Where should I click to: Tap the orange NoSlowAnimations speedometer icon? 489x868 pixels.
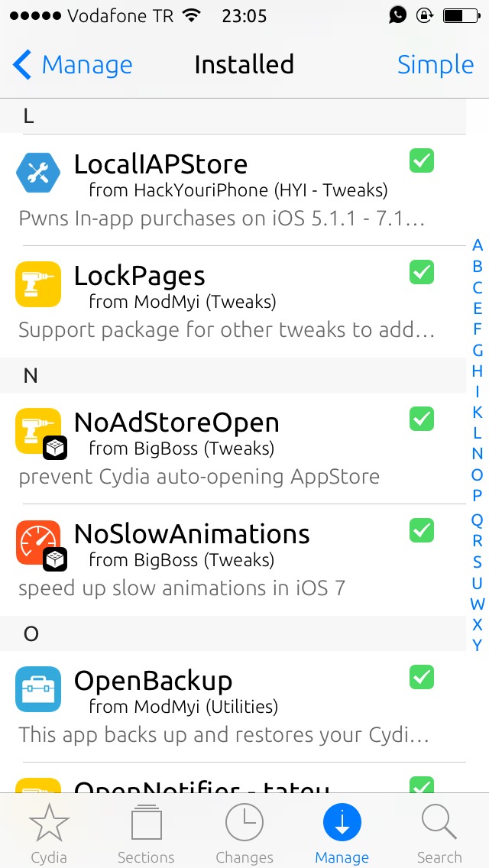pyautogui.click(x=38, y=542)
